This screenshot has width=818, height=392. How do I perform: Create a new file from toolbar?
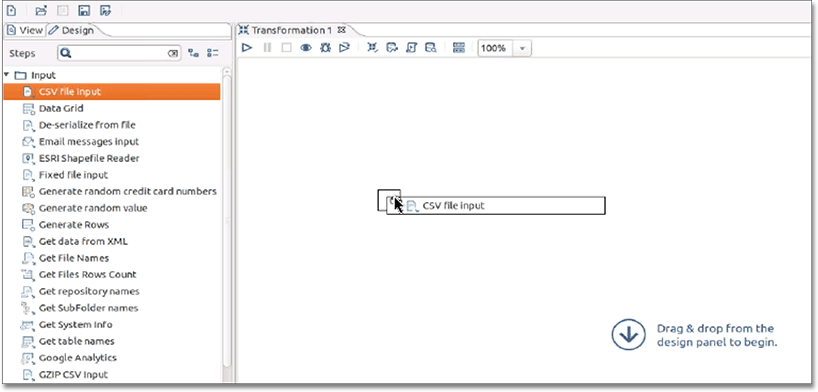pyautogui.click(x=11, y=10)
